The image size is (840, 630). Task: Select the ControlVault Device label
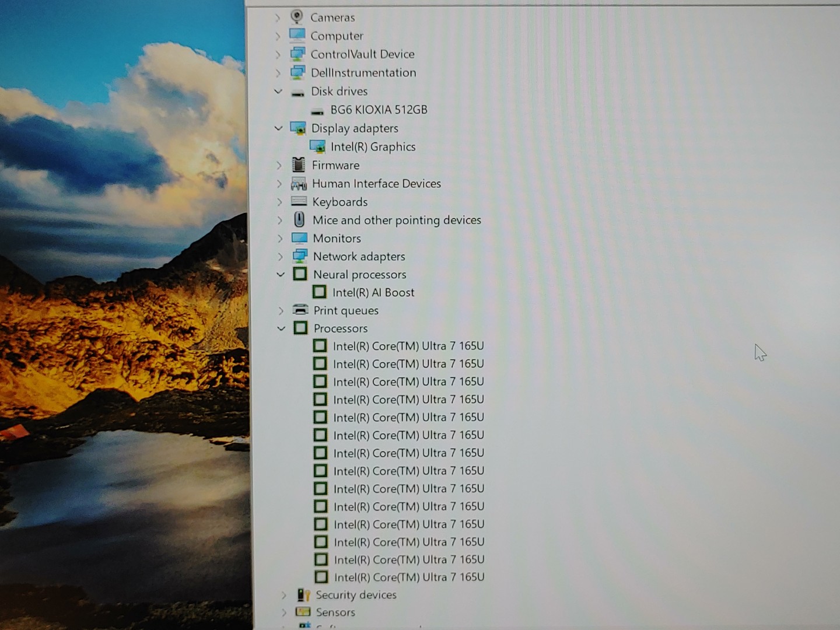[x=362, y=54]
